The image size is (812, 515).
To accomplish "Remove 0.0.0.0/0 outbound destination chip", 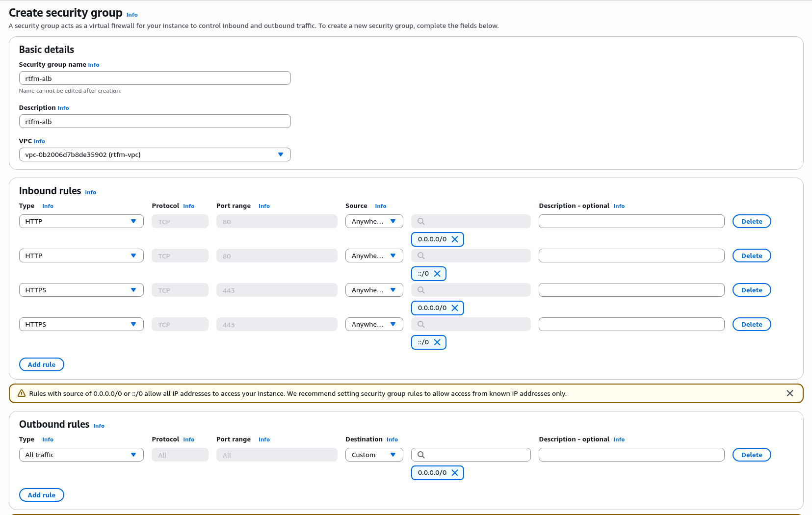I will (454, 473).
